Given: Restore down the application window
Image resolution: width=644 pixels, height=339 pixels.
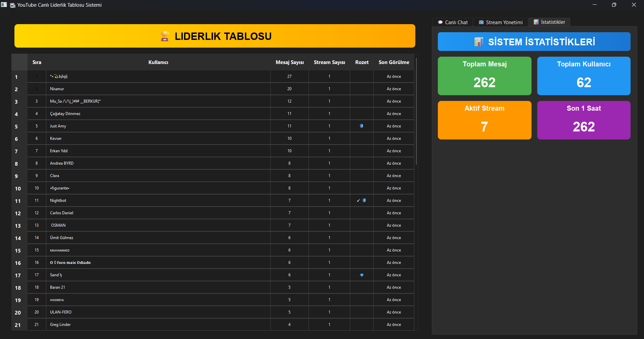Looking at the screenshot, I should tap(614, 5).
